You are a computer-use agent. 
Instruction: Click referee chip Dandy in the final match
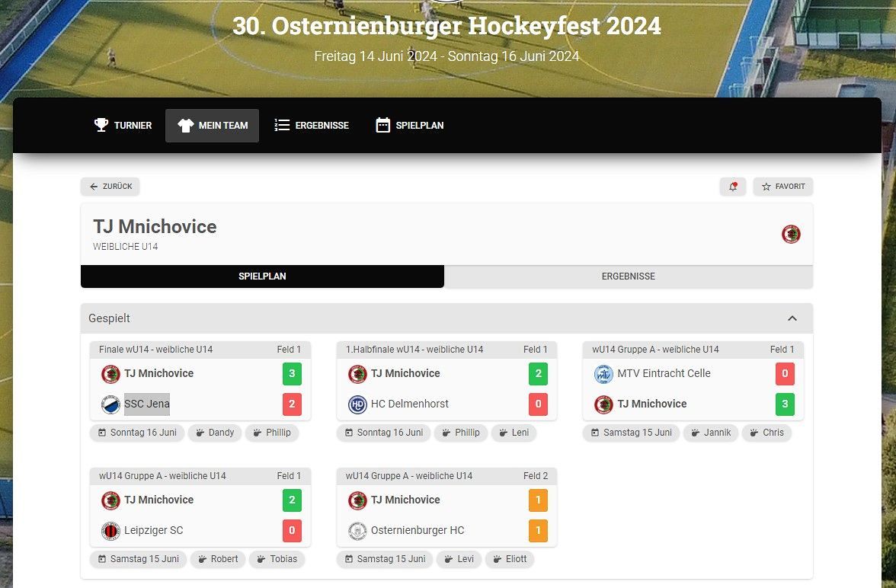pos(215,433)
